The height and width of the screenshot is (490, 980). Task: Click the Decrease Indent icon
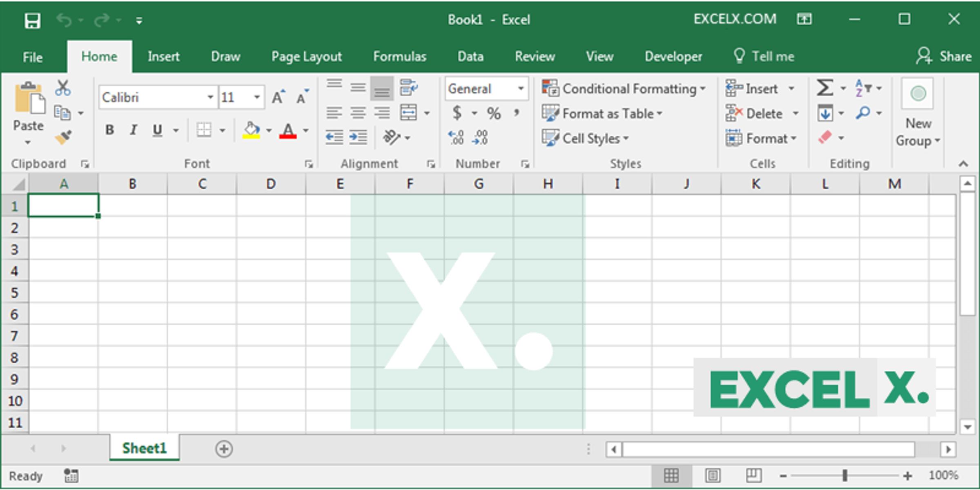334,137
